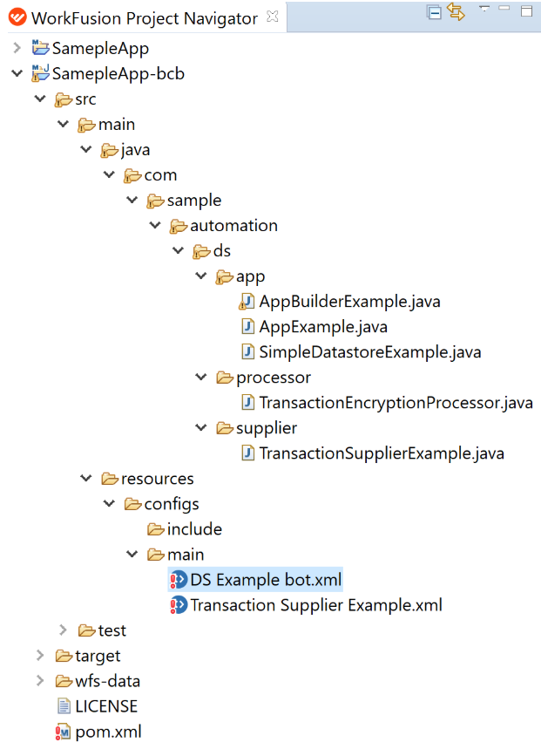Image resolution: width=541 pixels, height=756 pixels.
Task: Select the TransactionSupplierExample.java file name
Action: point(382,453)
